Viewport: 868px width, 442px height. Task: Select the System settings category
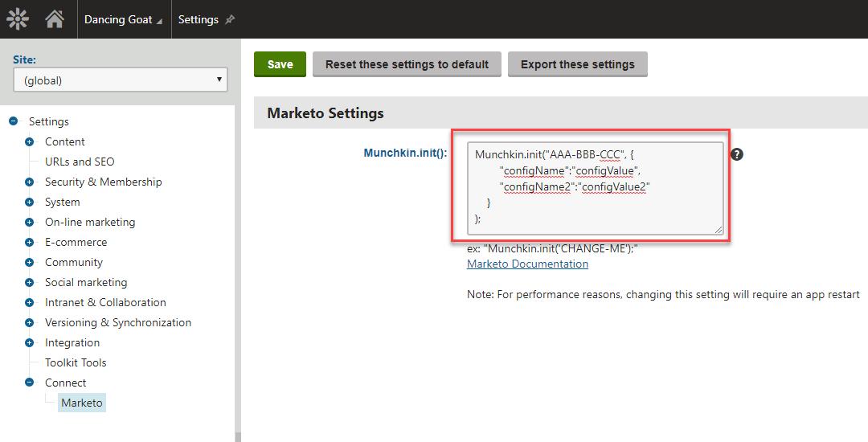coord(63,202)
